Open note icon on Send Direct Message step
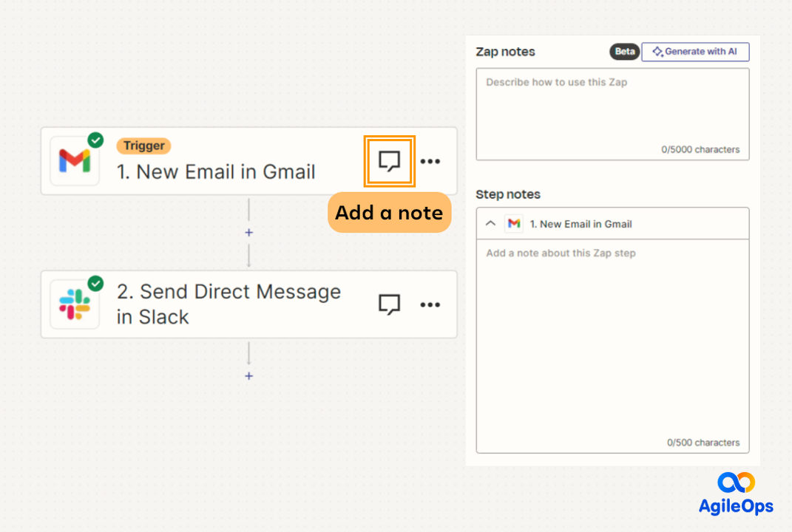This screenshot has height=532, width=792. [389, 304]
